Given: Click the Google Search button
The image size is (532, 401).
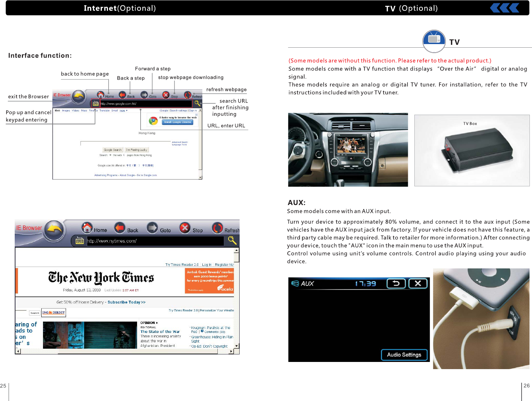Looking at the screenshot, I should (113, 150).
